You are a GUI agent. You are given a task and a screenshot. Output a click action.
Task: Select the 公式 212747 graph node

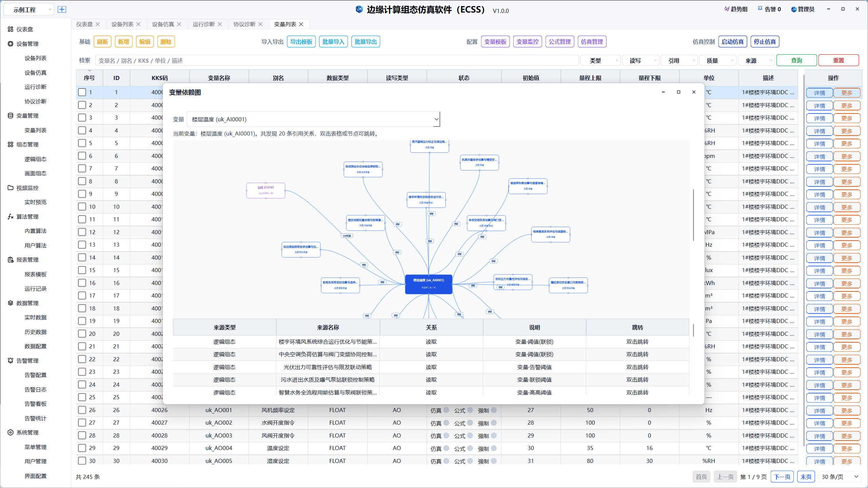(266, 190)
